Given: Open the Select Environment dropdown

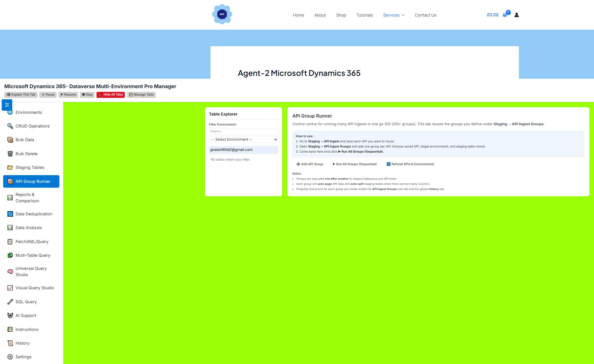Looking at the screenshot, I should pyautogui.click(x=243, y=139).
